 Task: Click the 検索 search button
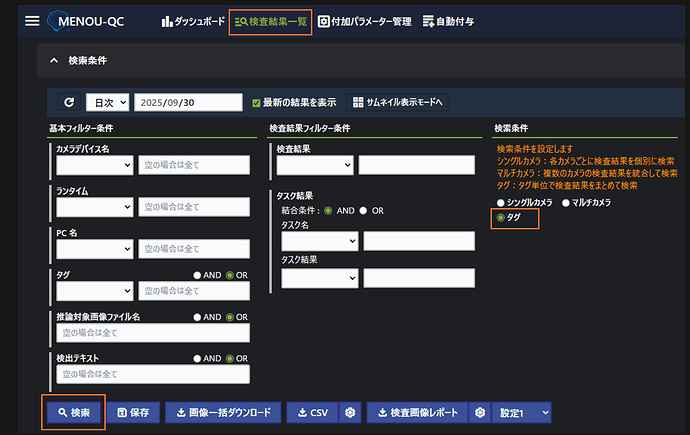point(74,413)
